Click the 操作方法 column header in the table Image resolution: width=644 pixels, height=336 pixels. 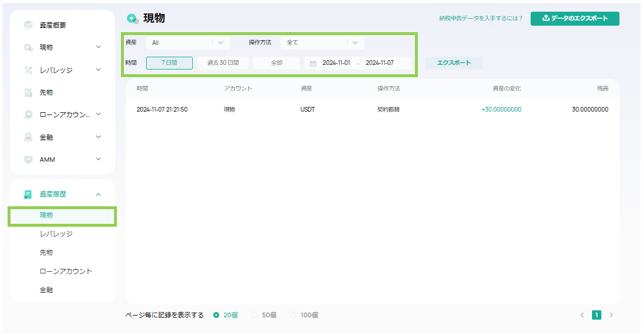click(389, 89)
